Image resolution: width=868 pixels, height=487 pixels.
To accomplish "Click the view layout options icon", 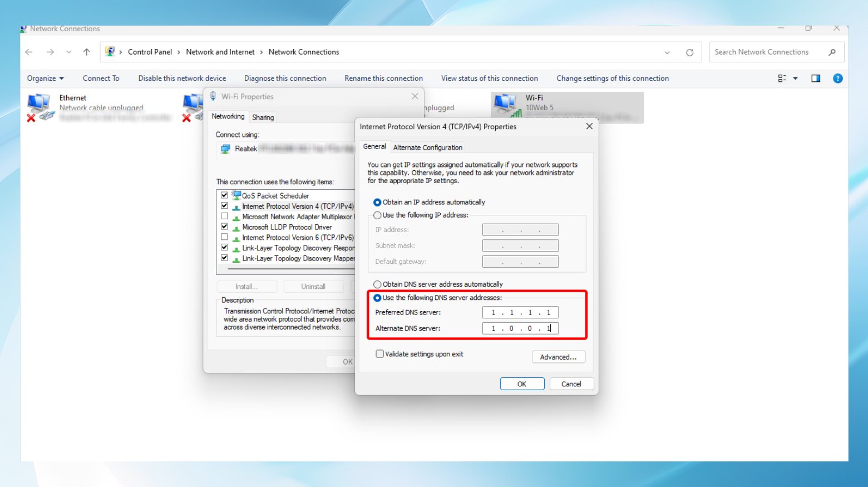I will click(x=782, y=78).
